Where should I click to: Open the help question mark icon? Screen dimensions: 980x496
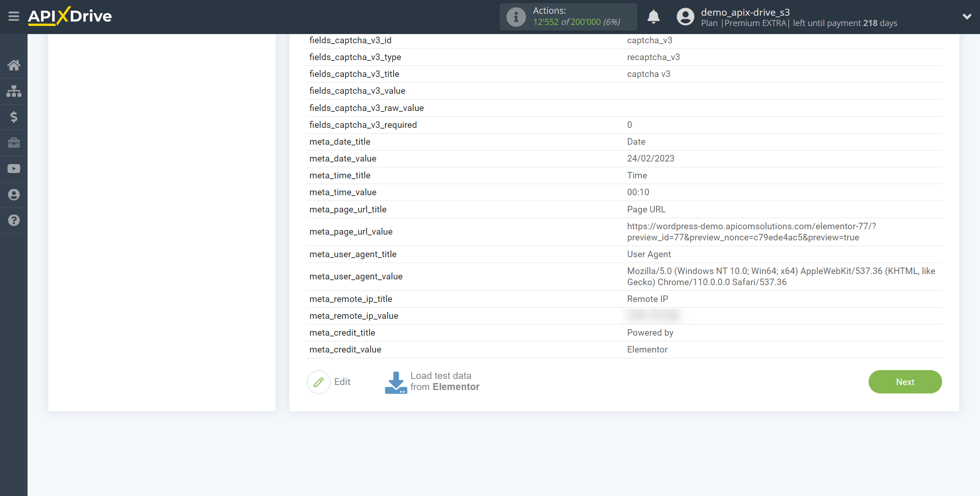[x=14, y=220]
